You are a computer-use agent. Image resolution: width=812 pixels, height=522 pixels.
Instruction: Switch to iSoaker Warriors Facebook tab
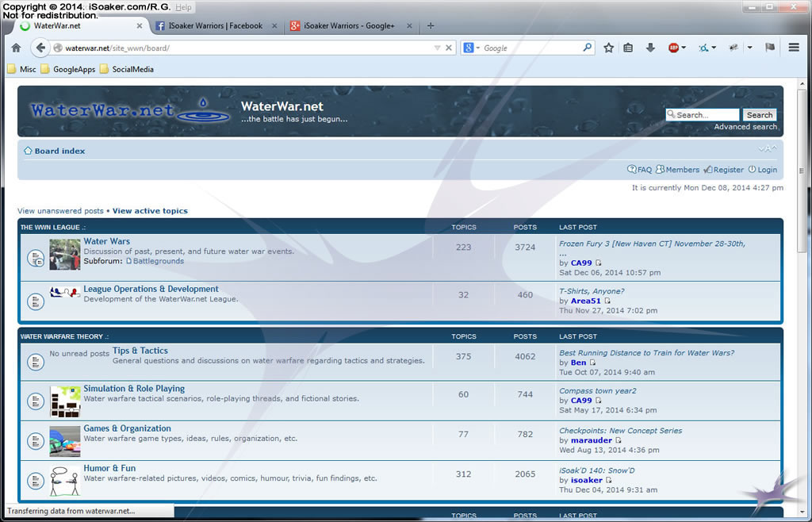tap(215, 26)
